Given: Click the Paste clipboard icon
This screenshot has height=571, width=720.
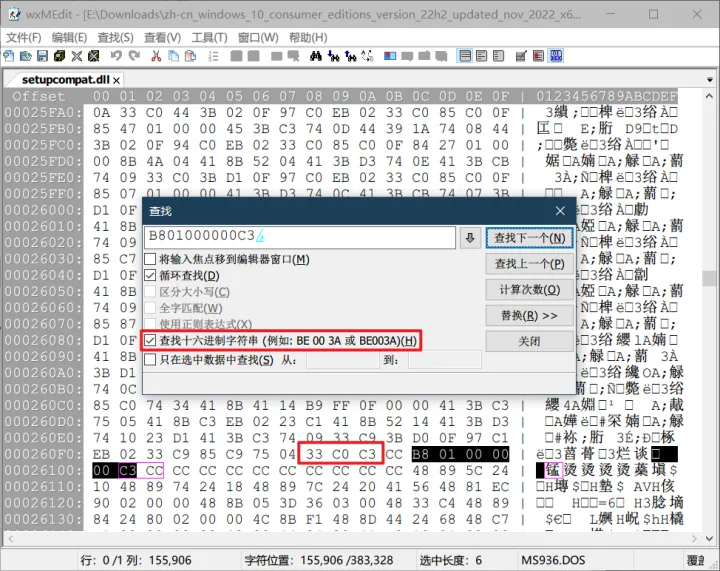Looking at the screenshot, I should [x=190, y=56].
